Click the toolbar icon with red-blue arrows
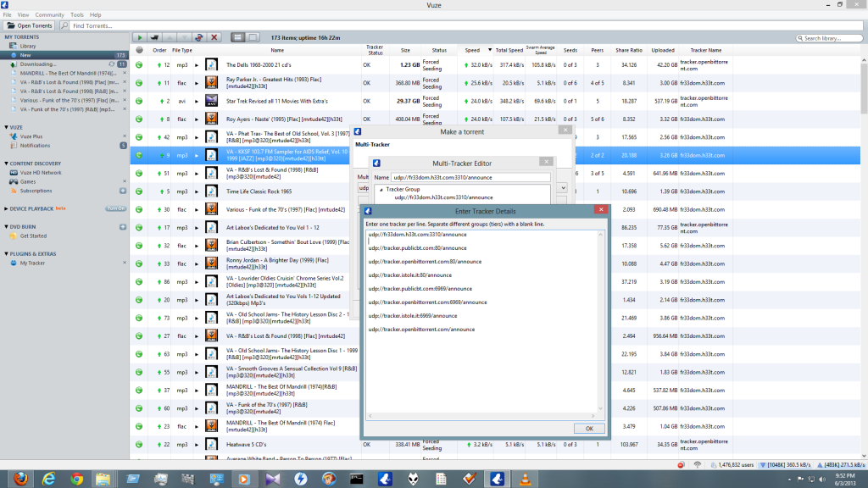The image size is (868, 488). [199, 37]
